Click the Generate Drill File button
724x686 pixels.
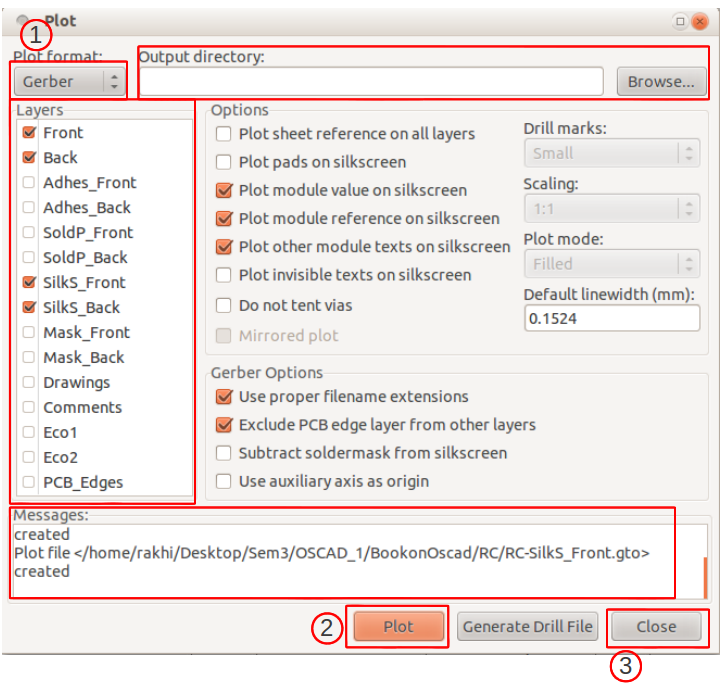point(527,626)
